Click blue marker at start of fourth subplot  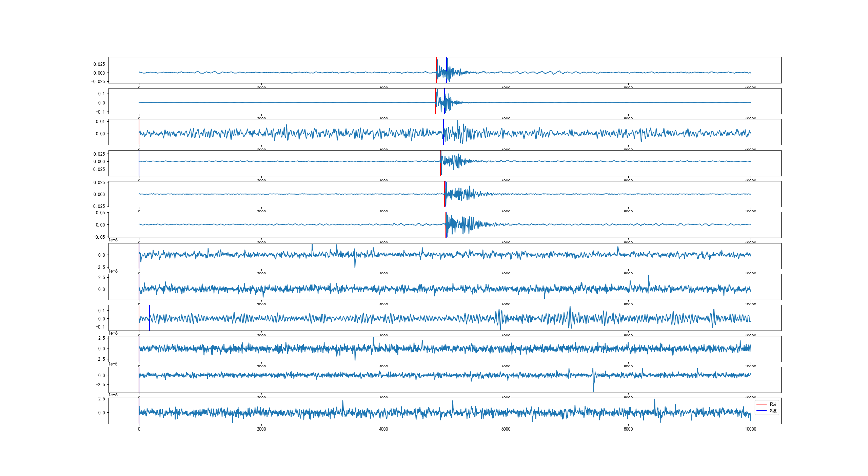[x=139, y=170]
